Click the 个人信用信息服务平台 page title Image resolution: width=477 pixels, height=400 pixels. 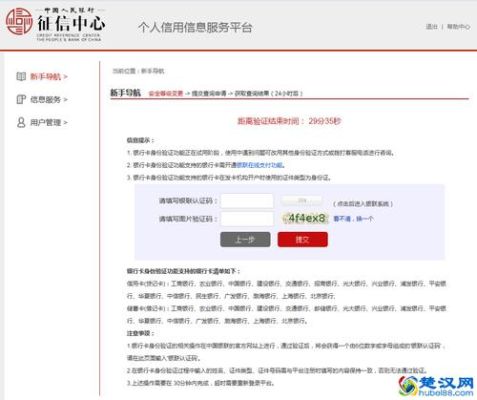pyautogui.click(x=195, y=27)
